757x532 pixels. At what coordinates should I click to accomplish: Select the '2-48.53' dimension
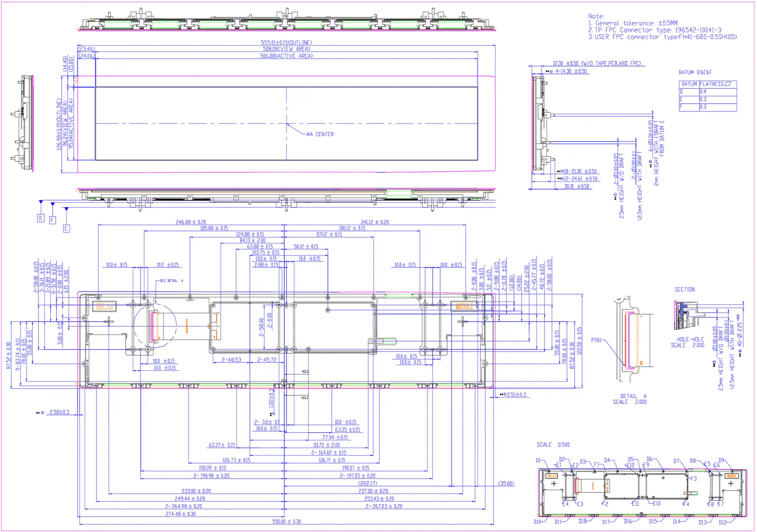click(x=231, y=360)
